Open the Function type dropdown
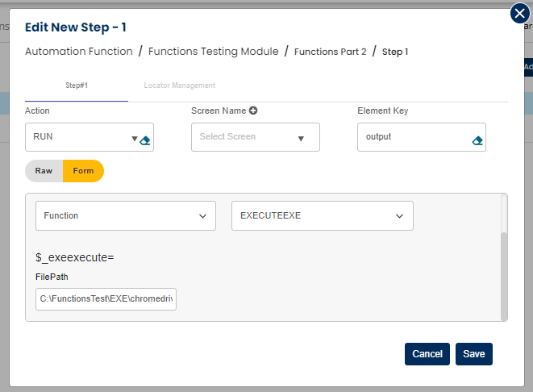This screenshot has width=533, height=392. point(125,215)
